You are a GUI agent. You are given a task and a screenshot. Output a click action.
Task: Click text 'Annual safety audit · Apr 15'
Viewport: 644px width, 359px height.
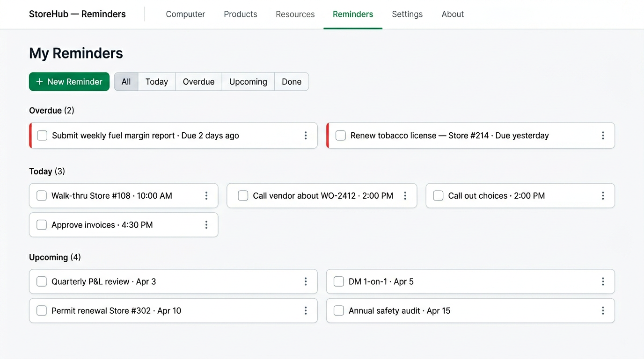[x=399, y=310]
